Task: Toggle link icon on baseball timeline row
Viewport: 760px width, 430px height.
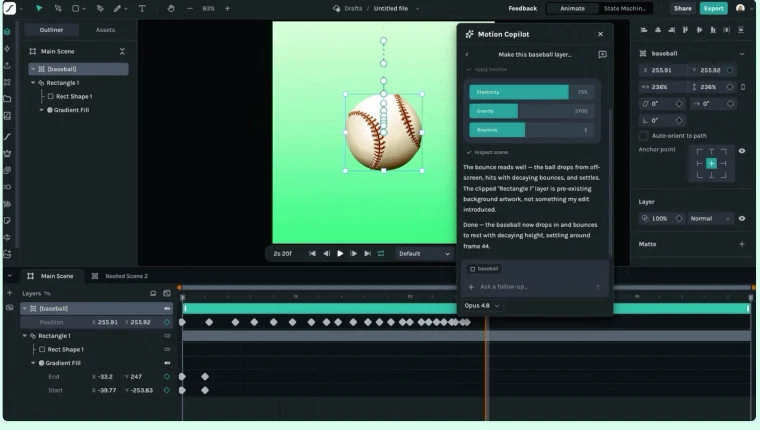Action: [x=167, y=309]
